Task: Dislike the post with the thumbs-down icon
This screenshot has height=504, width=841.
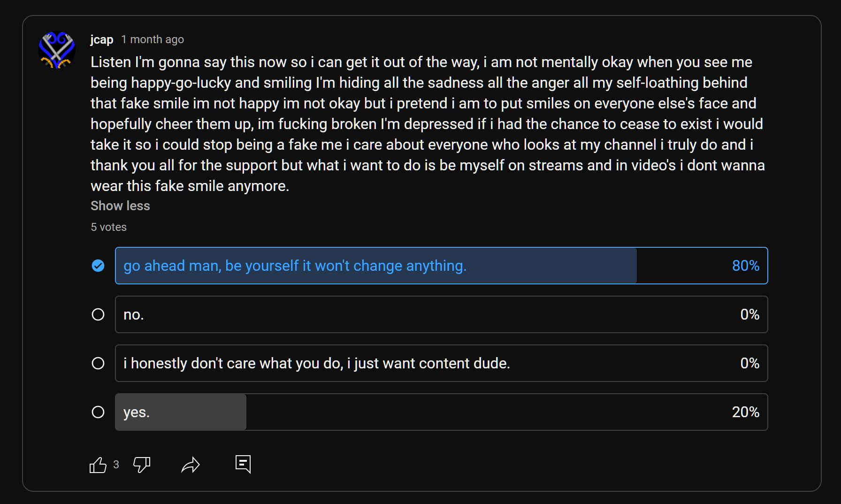Action: [142, 465]
